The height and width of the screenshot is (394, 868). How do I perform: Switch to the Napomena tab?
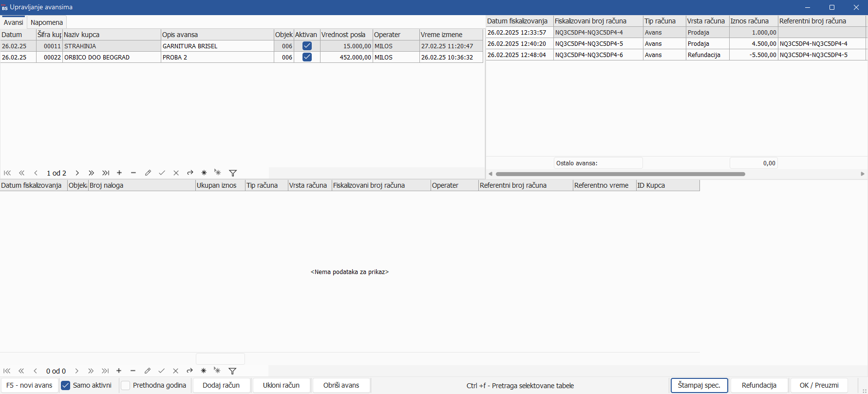[x=47, y=22]
